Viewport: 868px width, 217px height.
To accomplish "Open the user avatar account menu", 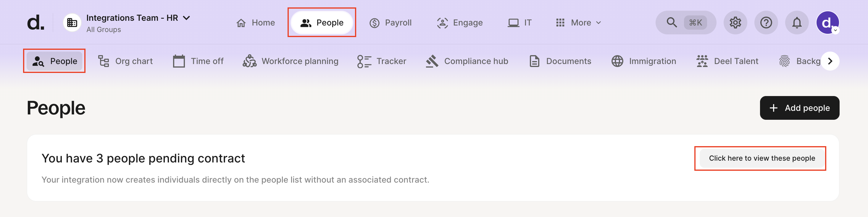I will coord(827,23).
